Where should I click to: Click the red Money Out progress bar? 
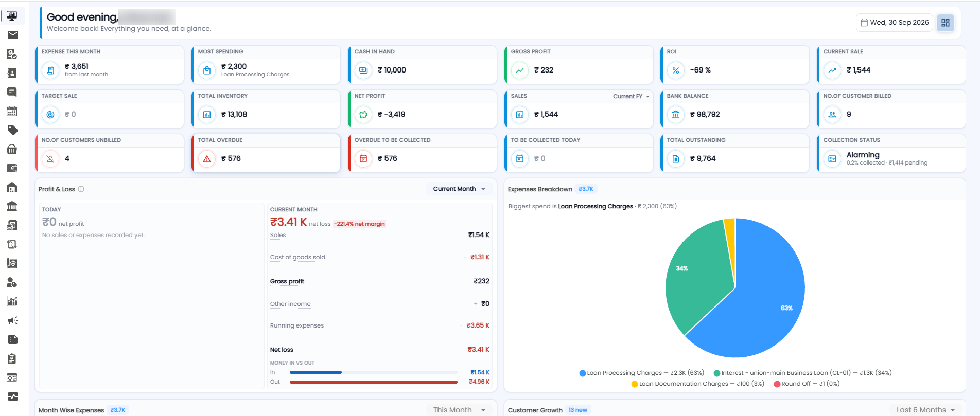[x=374, y=382]
